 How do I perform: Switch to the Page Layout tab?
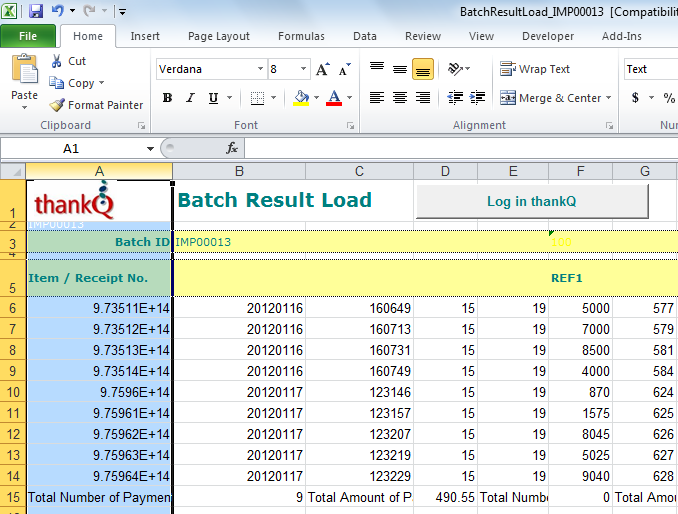(x=219, y=36)
